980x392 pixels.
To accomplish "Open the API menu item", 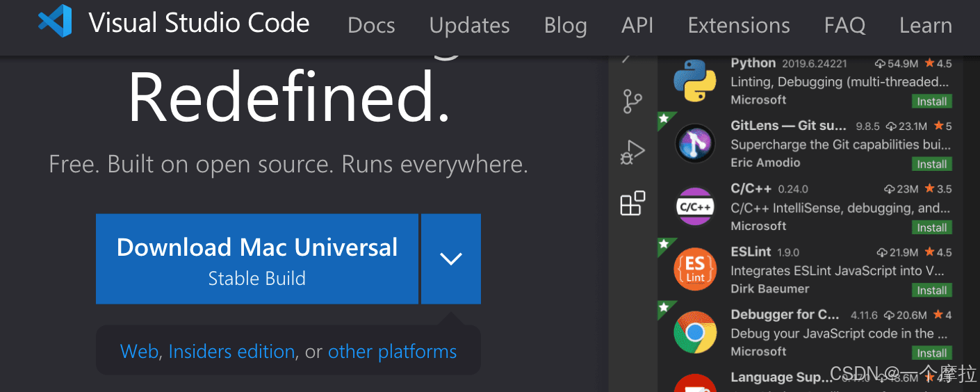I will point(637,26).
